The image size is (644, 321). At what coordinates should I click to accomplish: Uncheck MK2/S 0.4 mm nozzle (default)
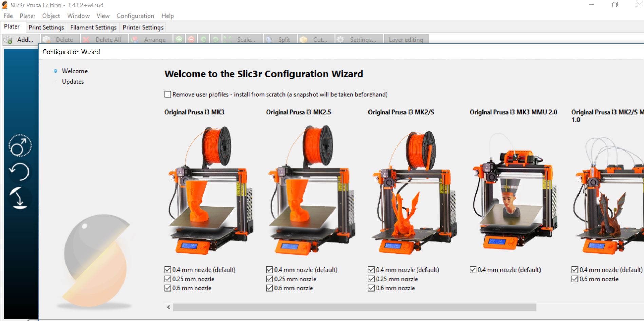(371, 270)
